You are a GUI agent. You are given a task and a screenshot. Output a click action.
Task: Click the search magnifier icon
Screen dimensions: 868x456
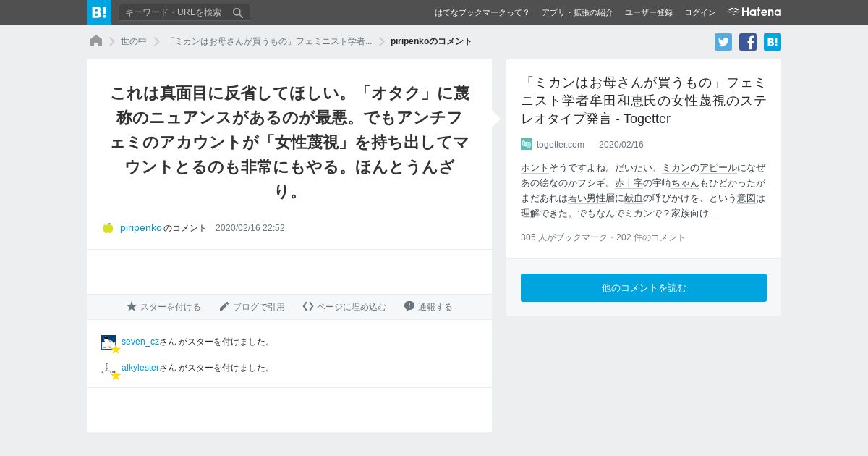point(238,12)
